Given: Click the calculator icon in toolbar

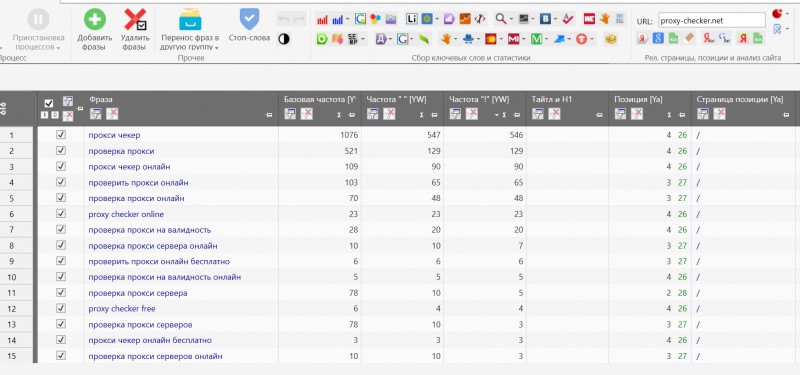Looking at the screenshot, I should coord(620,19).
